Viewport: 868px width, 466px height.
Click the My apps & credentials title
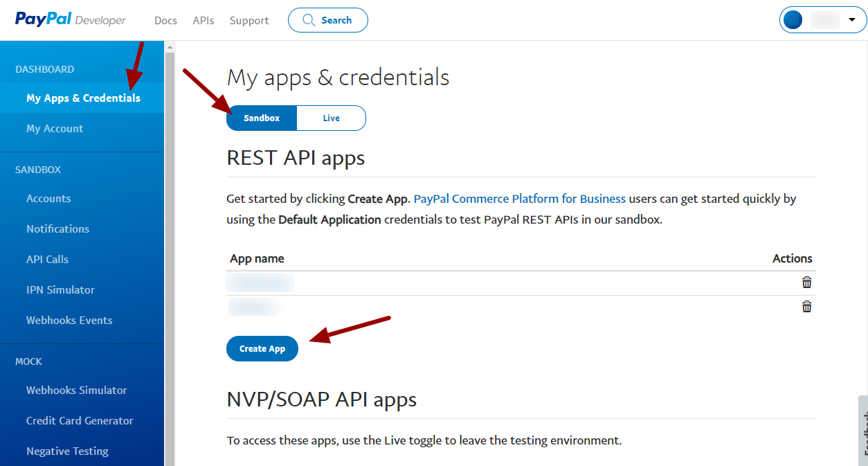click(x=338, y=77)
